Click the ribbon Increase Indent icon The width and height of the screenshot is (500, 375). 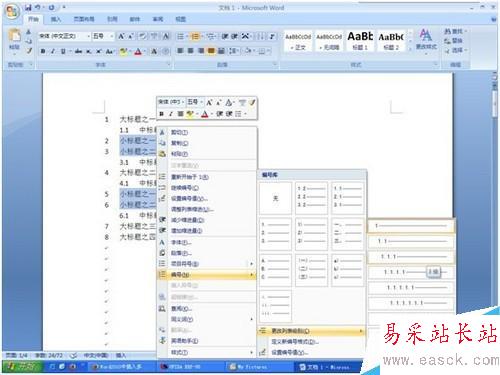[x=235, y=36]
